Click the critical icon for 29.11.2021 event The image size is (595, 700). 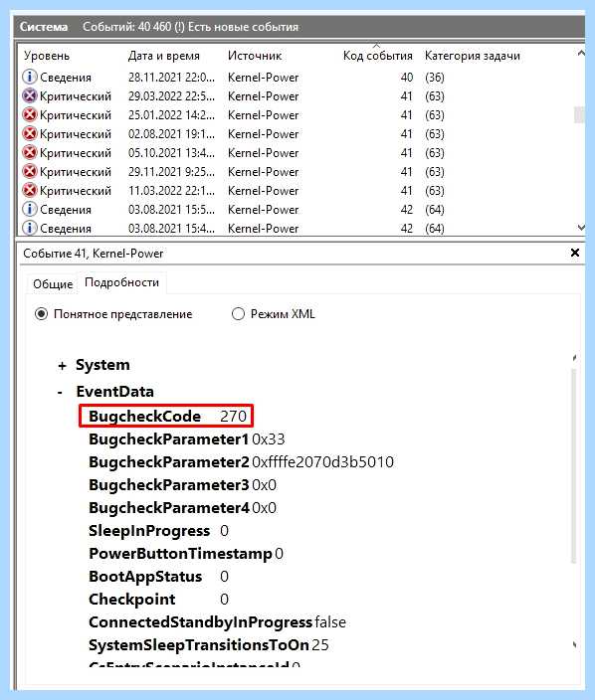pos(30,172)
